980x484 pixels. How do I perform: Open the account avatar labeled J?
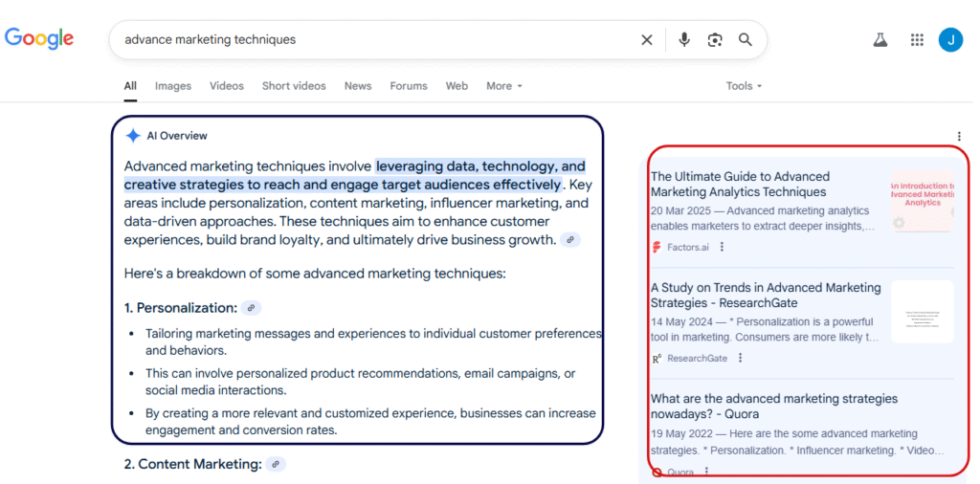tap(950, 40)
